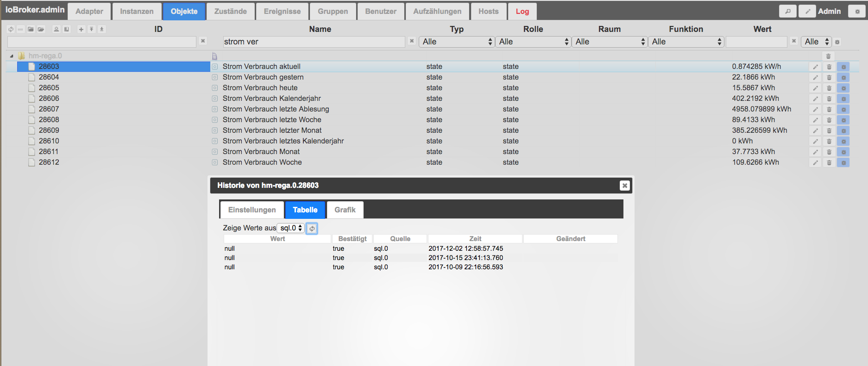Image resolution: width=868 pixels, height=366 pixels.
Task: Open the Alle dropdown beside the Wert filter
Action: pyautogui.click(x=817, y=42)
